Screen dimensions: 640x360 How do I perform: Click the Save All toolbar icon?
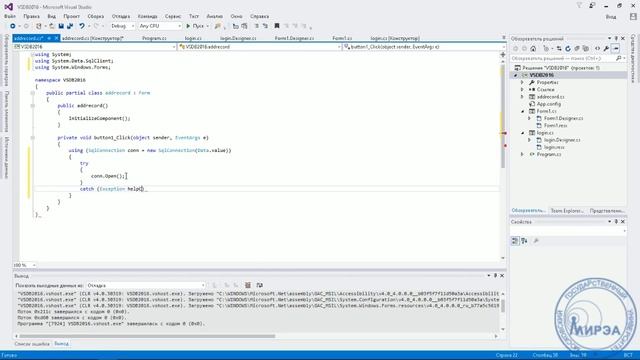tap(70, 26)
